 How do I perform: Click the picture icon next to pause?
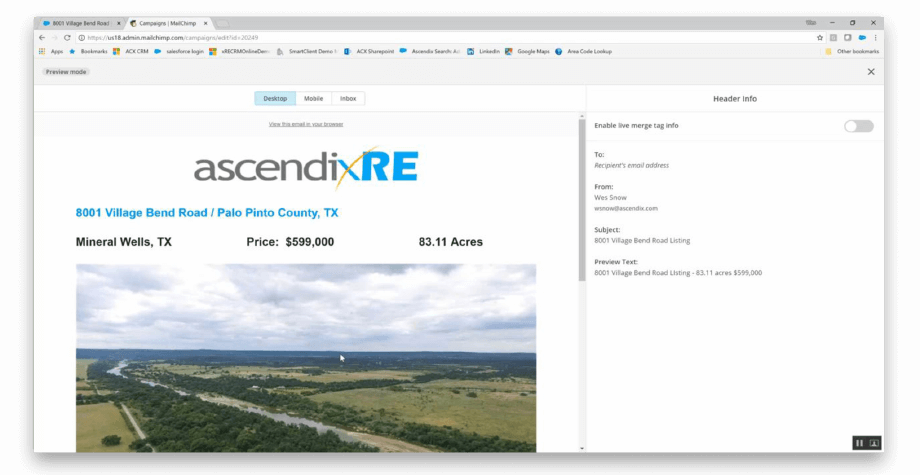tap(874, 443)
